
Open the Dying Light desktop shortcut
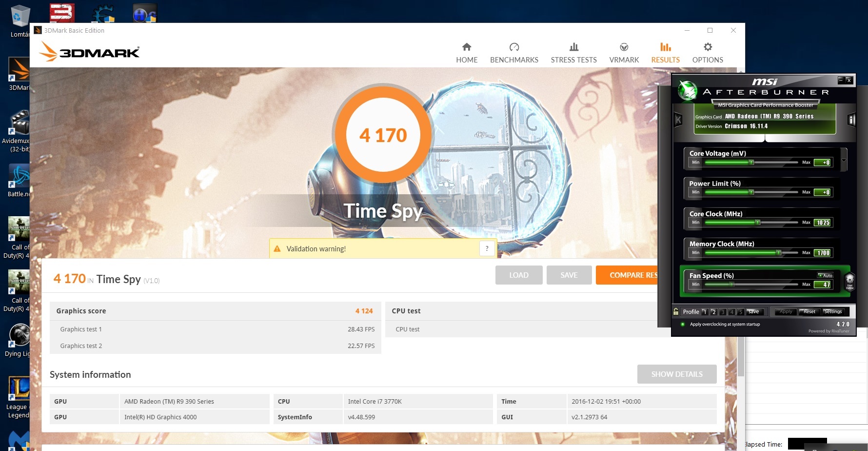[x=19, y=340]
